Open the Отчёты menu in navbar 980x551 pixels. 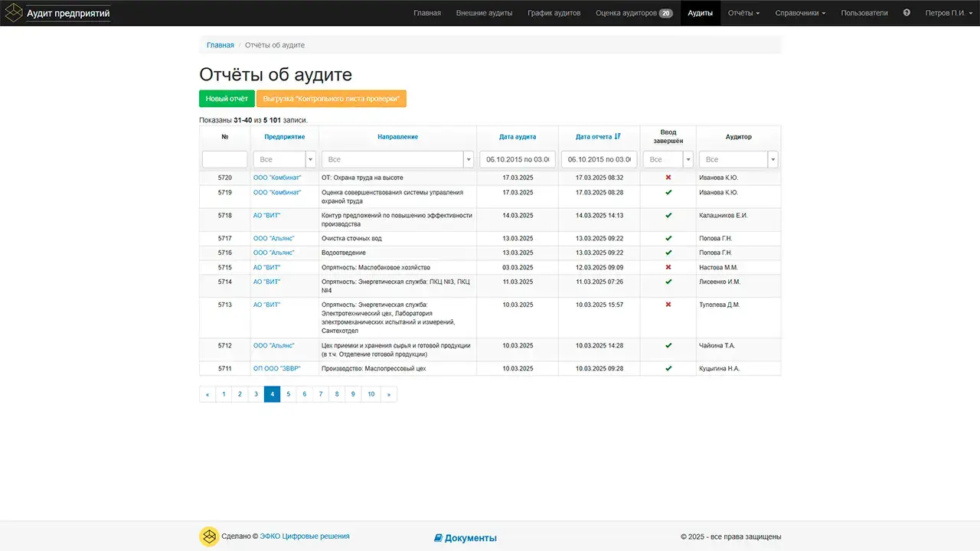point(743,13)
